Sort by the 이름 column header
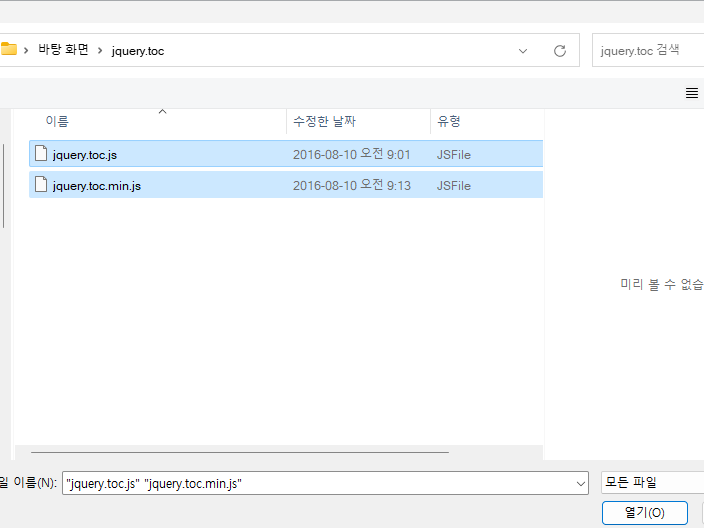Image resolution: width=704 pixels, height=528 pixels. pos(57,121)
